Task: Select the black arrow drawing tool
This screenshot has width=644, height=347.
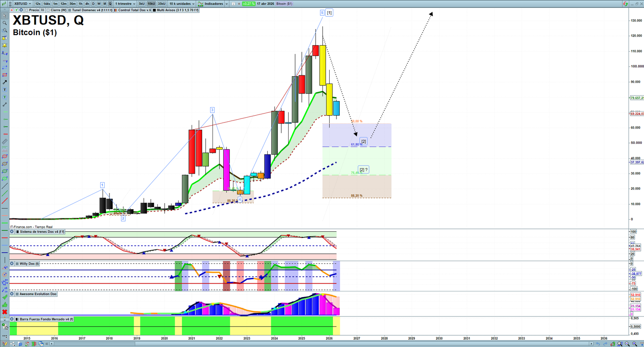Action: click(5, 82)
